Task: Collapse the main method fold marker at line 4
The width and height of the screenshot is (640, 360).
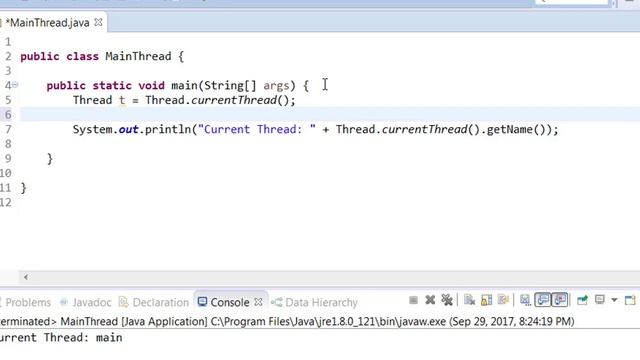Action: coord(15,85)
